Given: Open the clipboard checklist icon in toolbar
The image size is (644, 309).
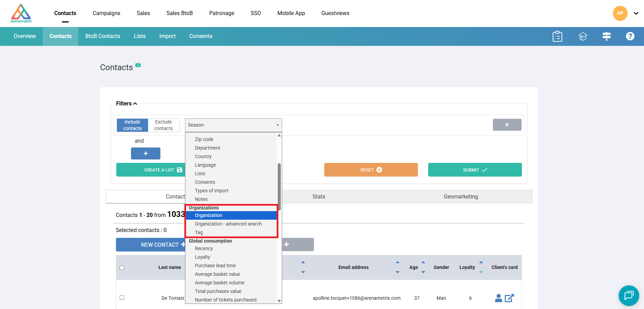Looking at the screenshot, I should [x=557, y=36].
